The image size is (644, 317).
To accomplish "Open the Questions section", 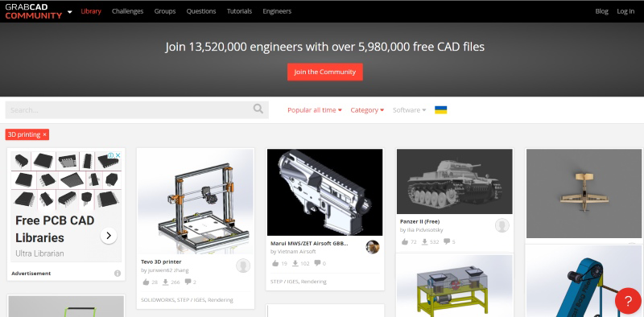I will point(201,11).
